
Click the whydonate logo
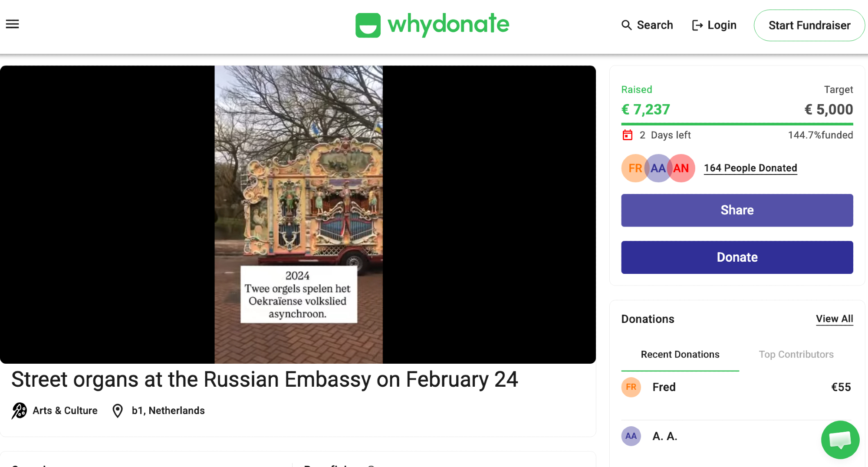click(432, 24)
